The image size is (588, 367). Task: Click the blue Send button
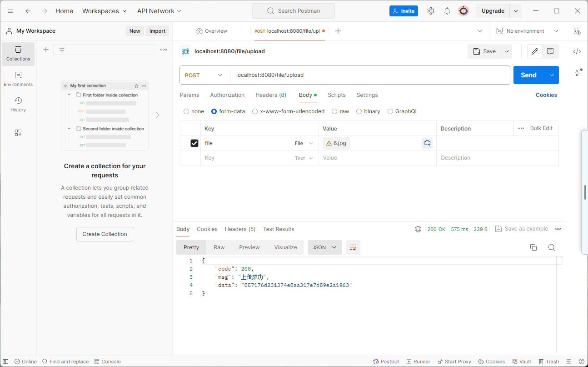coord(528,75)
